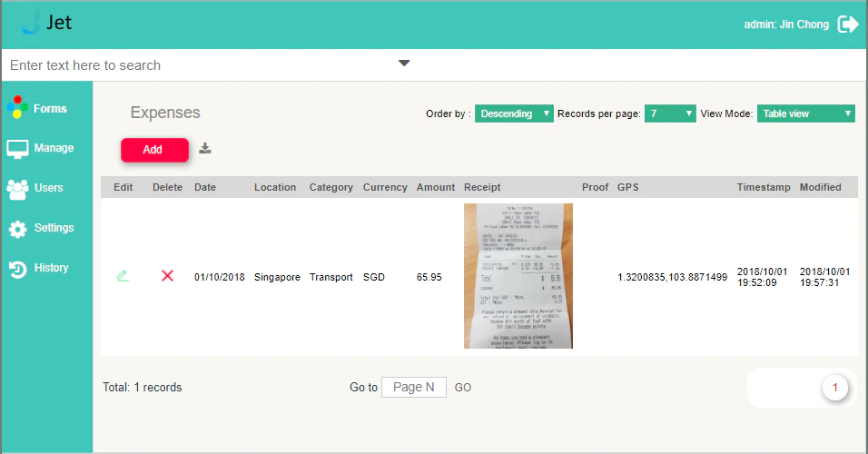Open the Users group icon
Screen dimensions: 868x454
(x=17, y=189)
